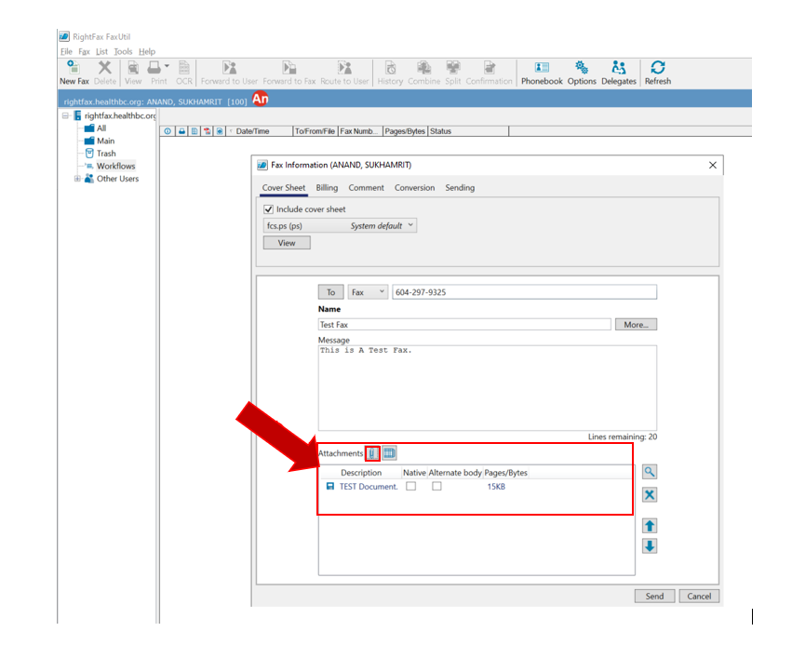Uncheck Include cover sheet
This screenshot has height=672, width=792.
[267, 208]
